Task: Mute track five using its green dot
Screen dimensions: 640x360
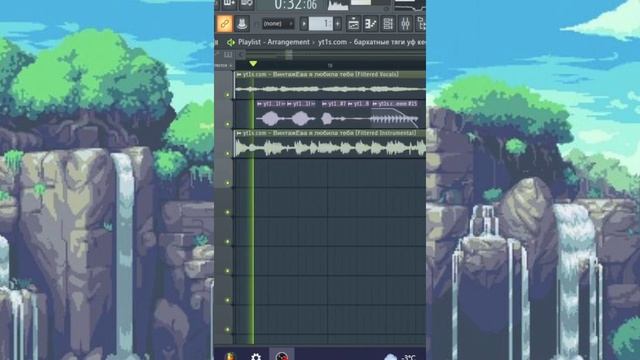Action: click(228, 212)
